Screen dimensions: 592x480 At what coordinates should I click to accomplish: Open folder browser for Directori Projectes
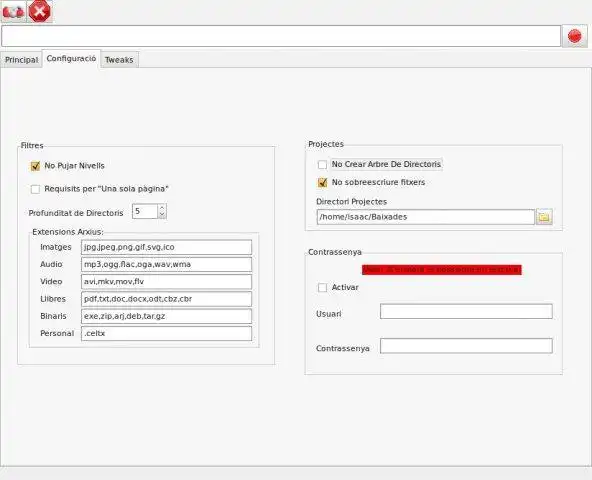click(544, 217)
